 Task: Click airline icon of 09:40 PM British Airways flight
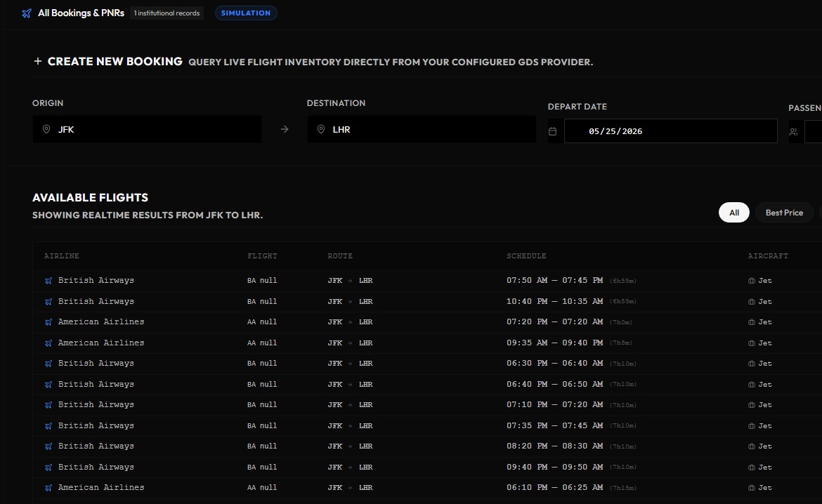pyautogui.click(x=48, y=467)
